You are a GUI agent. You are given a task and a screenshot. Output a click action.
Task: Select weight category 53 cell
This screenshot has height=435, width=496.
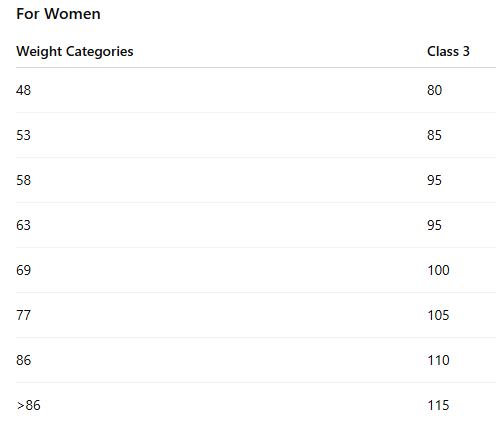click(23, 135)
